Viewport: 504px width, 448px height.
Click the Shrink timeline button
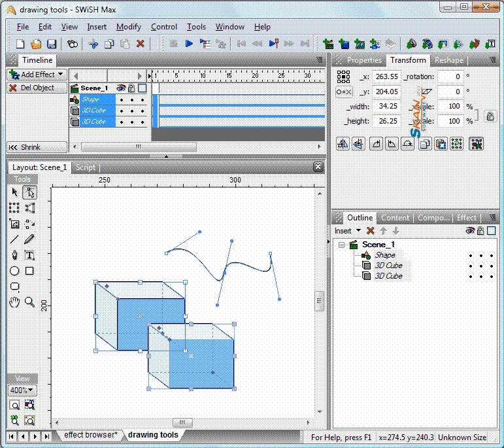pyautogui.click(x=37, y=147)
